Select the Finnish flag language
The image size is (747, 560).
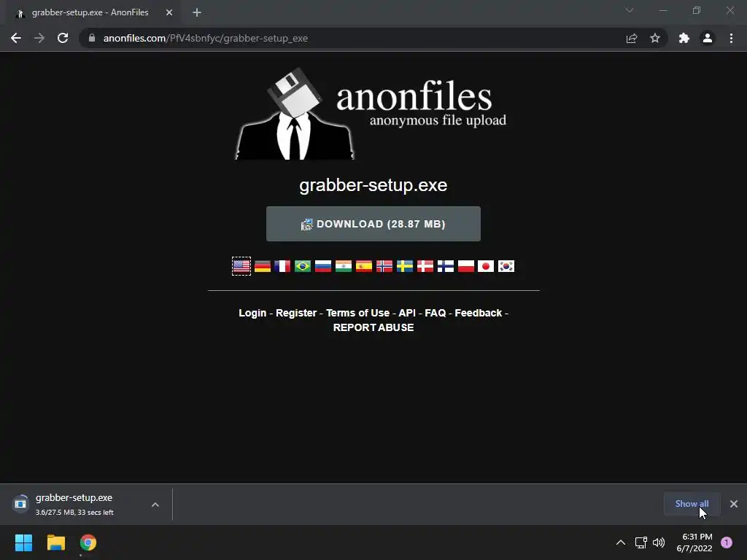coord(446,266)
